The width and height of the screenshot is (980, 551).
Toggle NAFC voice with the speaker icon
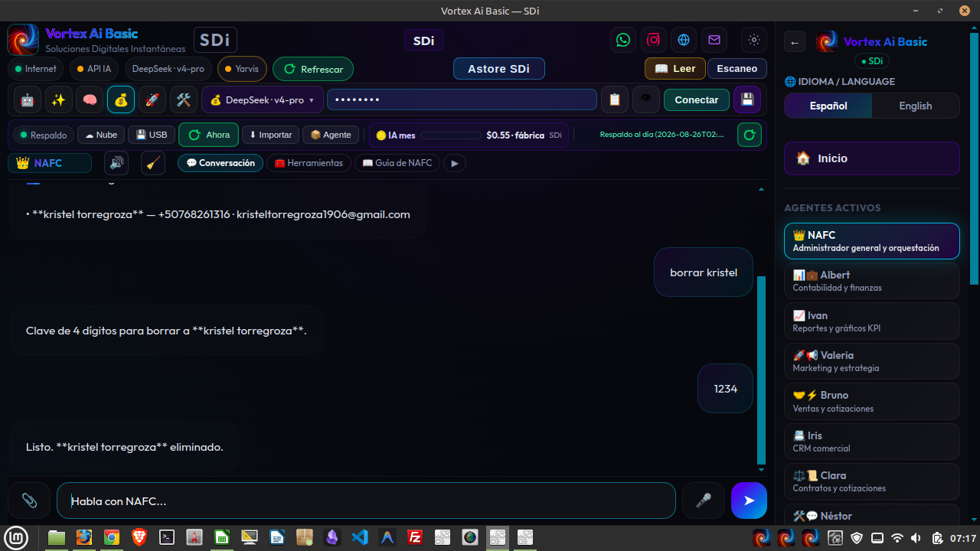click(x=116, y=163)
